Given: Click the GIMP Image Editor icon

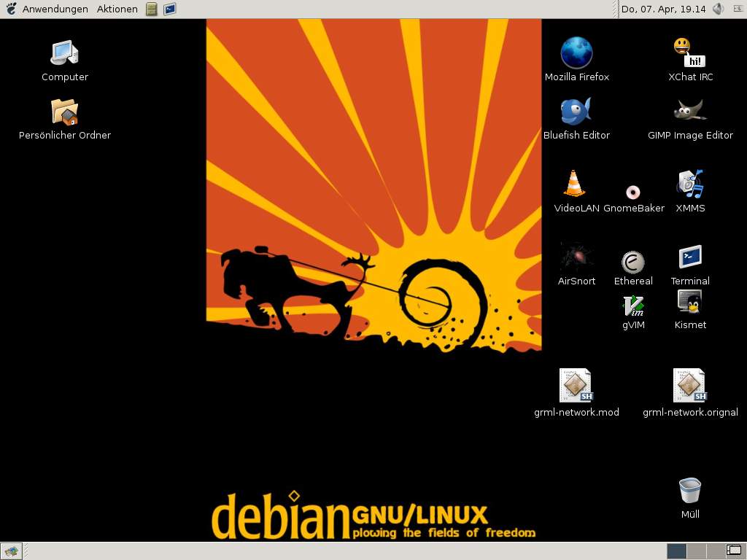Looking at the screenshot, I should click(690, 111).
